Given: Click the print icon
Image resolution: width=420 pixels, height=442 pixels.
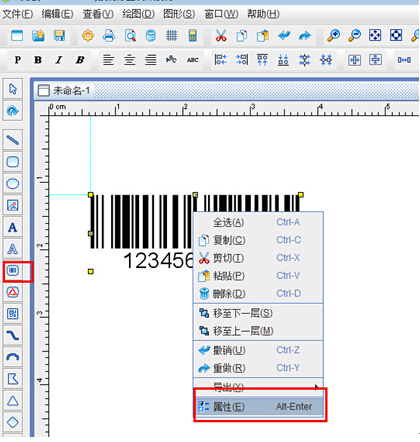Looking at the screenshot, I should click(x=109, y=35).
